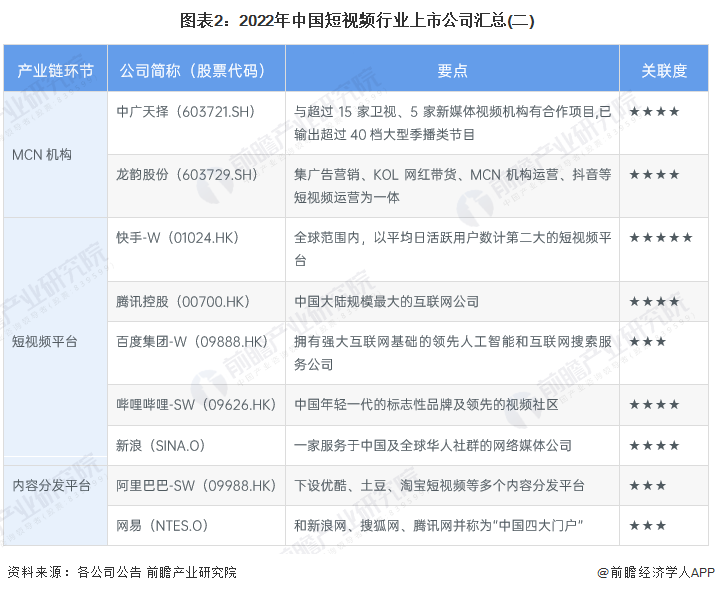Viewport: 715px width, 593px height.
Task: Click the five-star rating for 快手-W
Action: 661,238
